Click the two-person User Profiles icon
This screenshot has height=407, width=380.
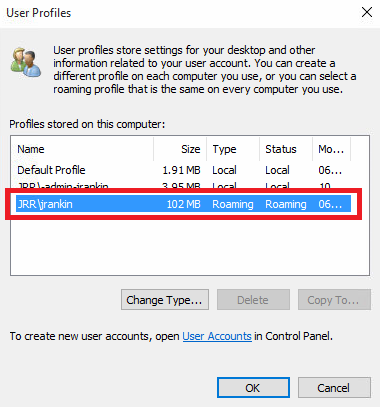pyautogui.click(x=26, y=62)
